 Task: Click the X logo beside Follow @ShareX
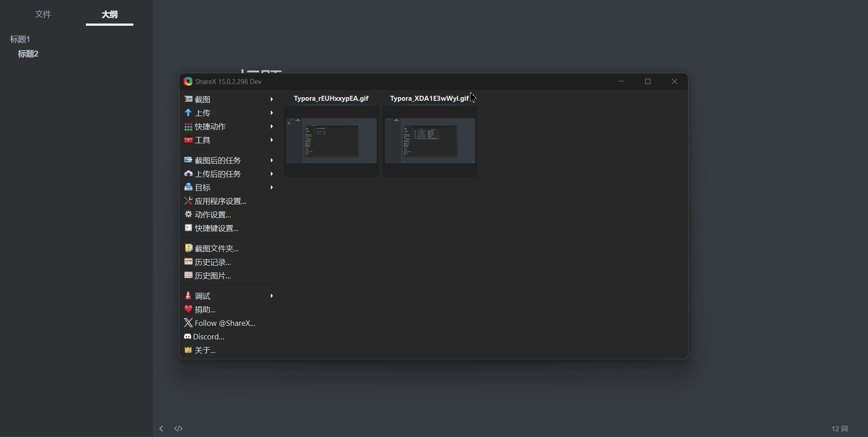[189, 323]
